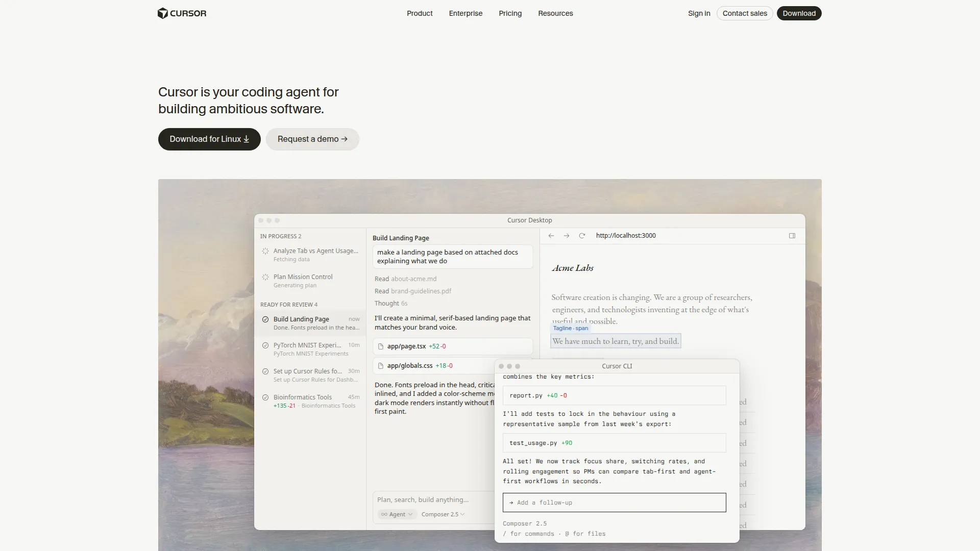Click the Composer 2.5 label in Cursor CLI

click(525, 523)
